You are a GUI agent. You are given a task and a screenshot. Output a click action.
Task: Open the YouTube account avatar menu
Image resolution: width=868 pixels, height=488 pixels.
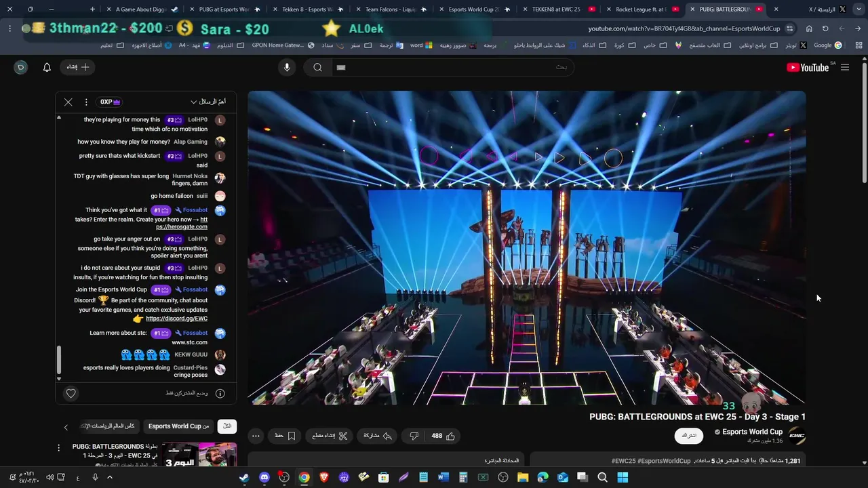click(x=21, y=67)
